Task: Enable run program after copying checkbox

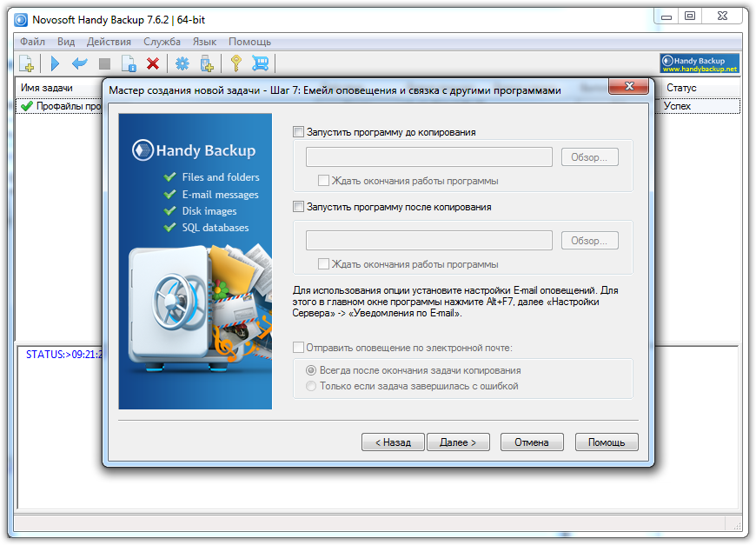Action: [298, 206]
